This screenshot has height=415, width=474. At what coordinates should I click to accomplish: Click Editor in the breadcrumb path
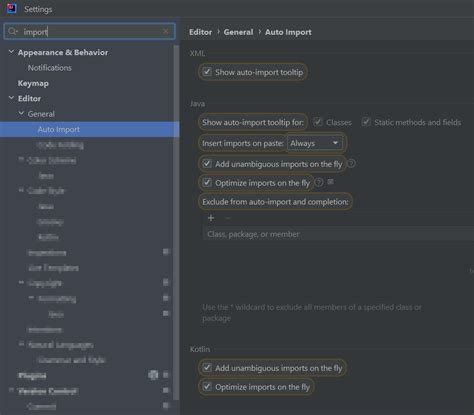[200, 32]
